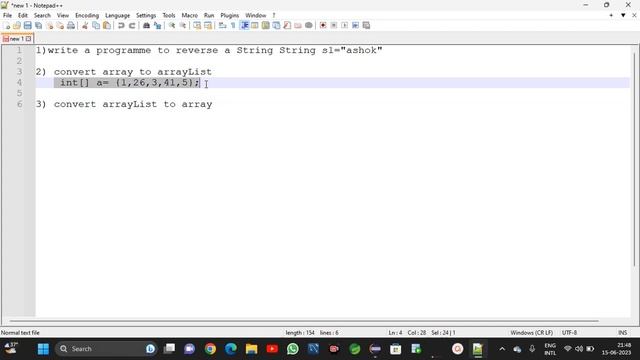Click the Print toolbar icon
This screenshot has height=360, width=640.
pyautogui.click(x=71, y=25)
